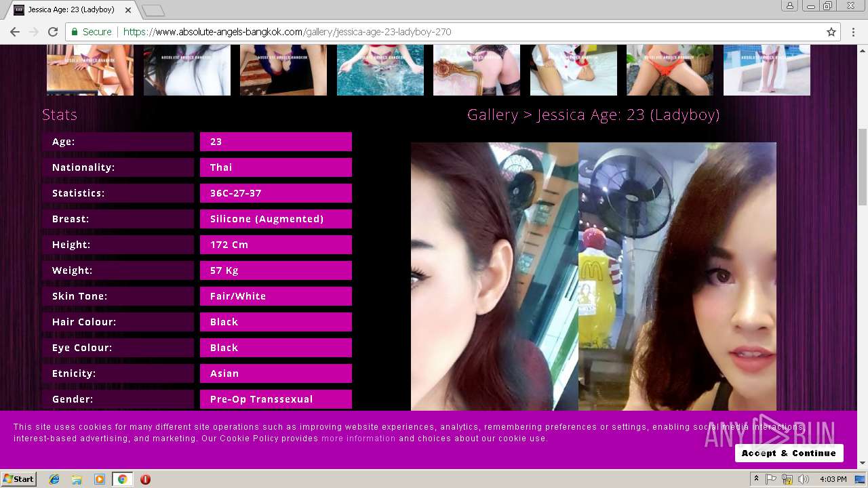Open a new browser tab
The height and width of the screenshot is (488, 868).
click(x=153, y=10)
